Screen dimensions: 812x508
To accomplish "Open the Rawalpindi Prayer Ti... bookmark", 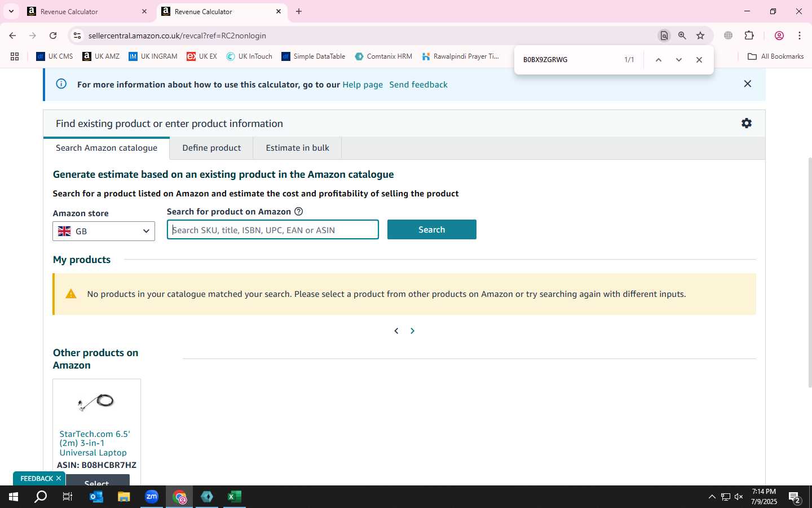I will tap(460, 56).
